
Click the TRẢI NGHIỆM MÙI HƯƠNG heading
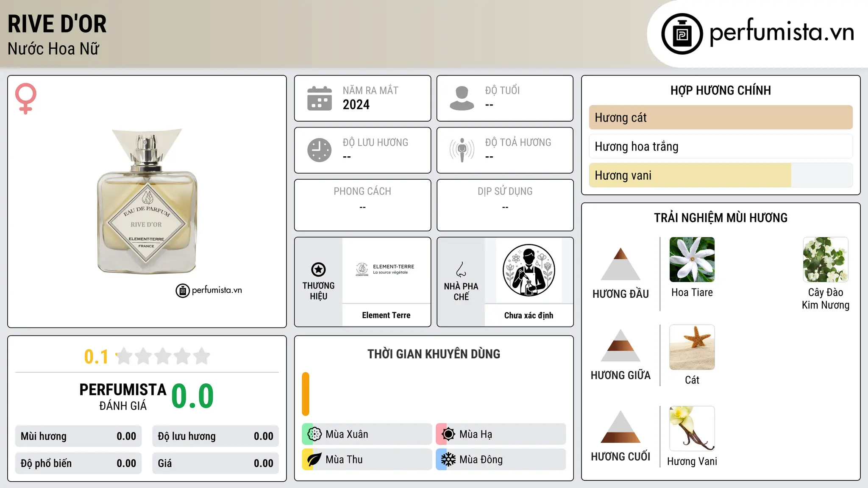click(721, 218)
